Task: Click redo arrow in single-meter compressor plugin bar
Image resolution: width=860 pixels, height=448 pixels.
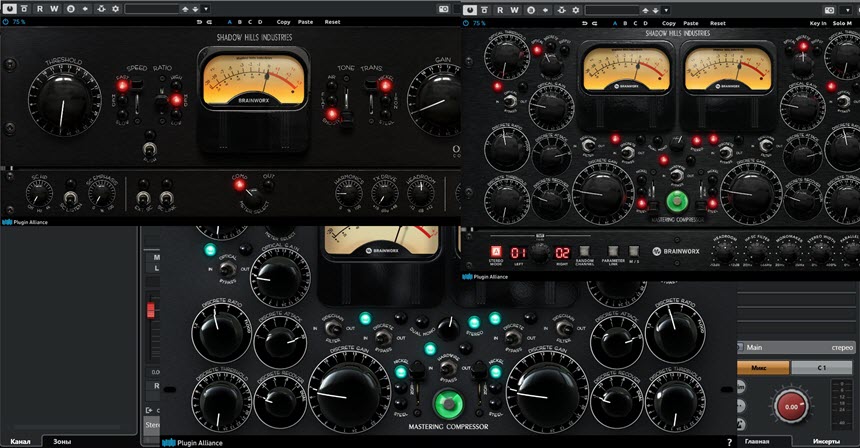Action: click(x=210, y=22)
